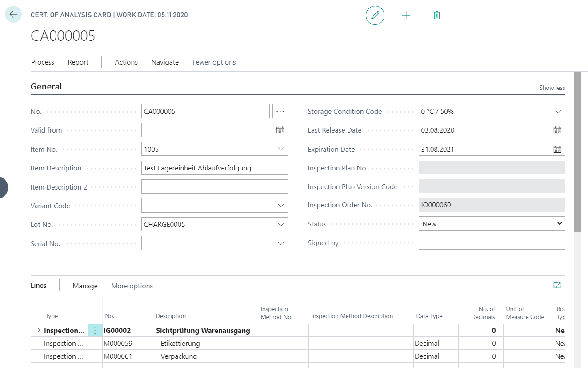Open the Report menu
Image resolution: width=588 pixels, height=368 pixels.
click(78, 62)
